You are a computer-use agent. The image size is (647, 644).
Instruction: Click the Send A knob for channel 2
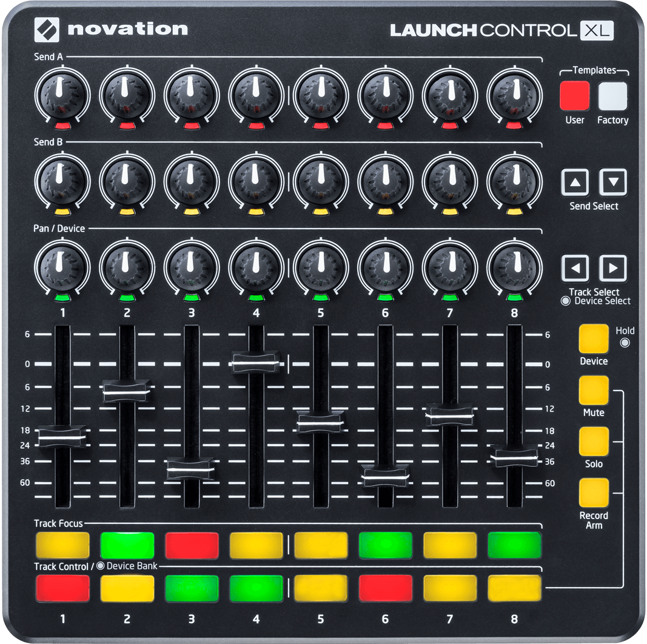point(127,95)
